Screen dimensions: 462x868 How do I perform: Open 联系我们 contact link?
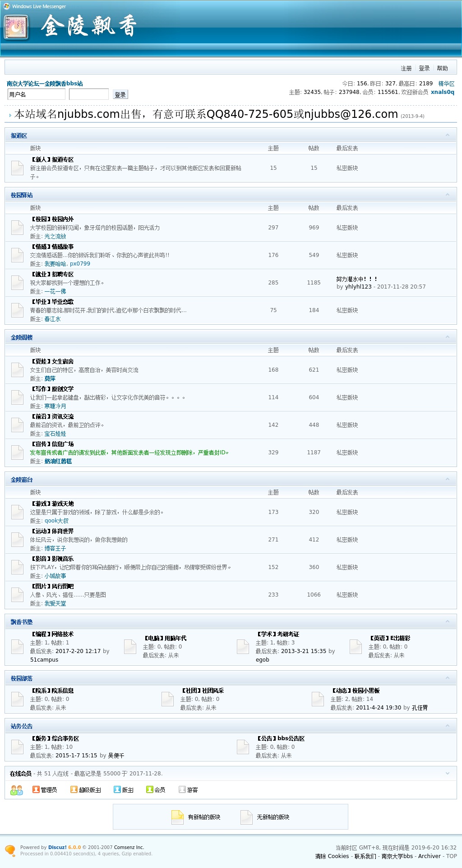tap(365, 856)
